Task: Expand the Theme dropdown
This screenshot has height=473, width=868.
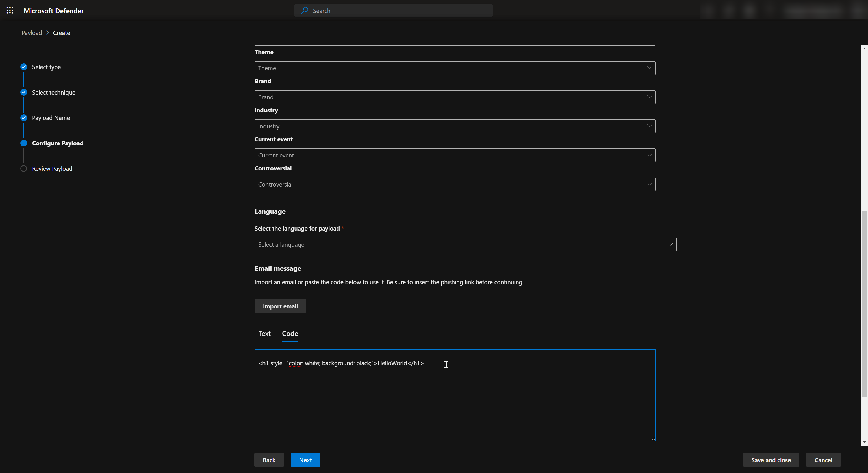Action: click(x=455, y=68)
